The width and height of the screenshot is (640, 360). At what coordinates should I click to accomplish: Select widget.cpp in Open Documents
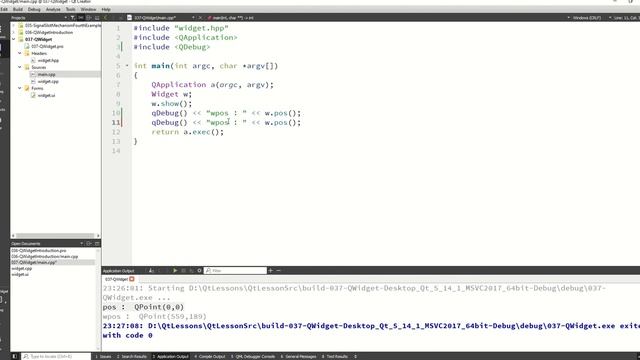(x=22, y=269)
